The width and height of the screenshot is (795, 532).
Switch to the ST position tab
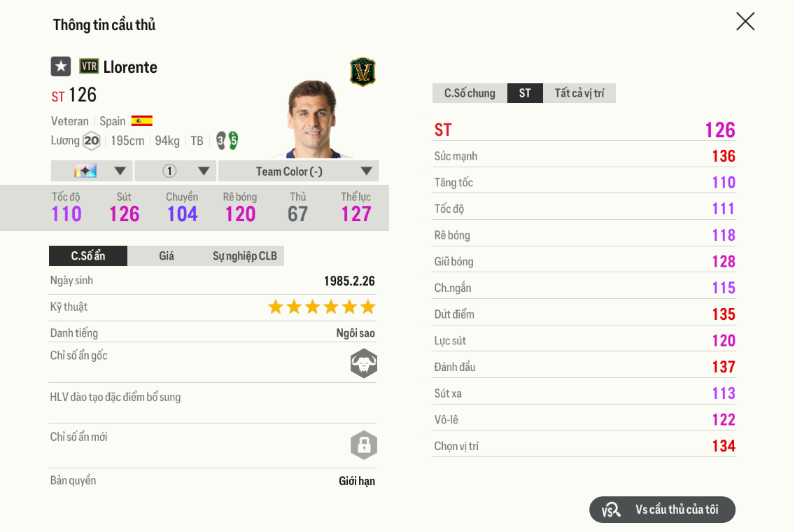[525, 92]
